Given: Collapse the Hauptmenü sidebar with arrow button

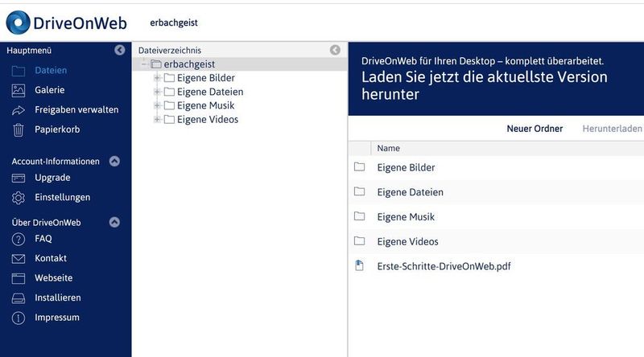Looking at the screenshot, I should pyautogui.click(x=119, y=50).
